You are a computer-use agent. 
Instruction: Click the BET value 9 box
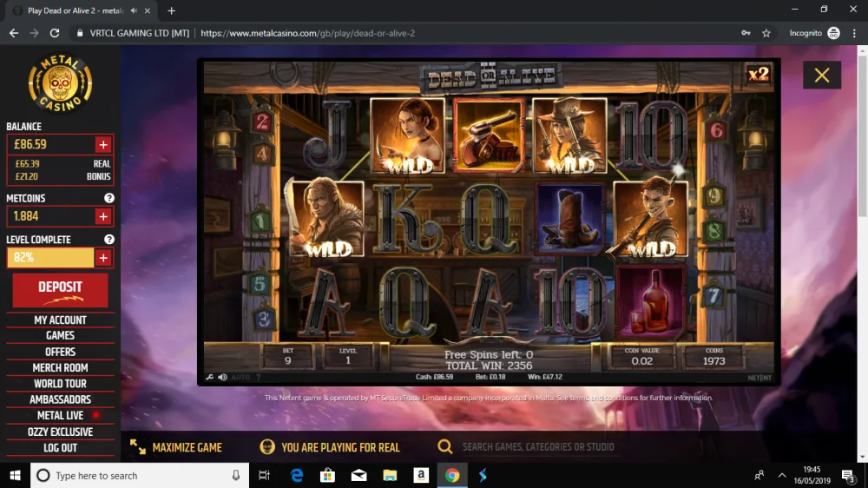click(x=288, y=357)
